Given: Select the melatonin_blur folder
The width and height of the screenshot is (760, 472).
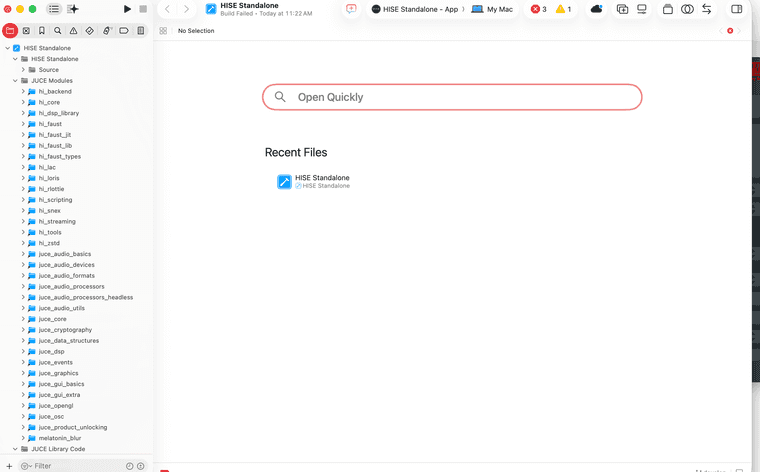Looking at the screenshot, I should point(60,438).
